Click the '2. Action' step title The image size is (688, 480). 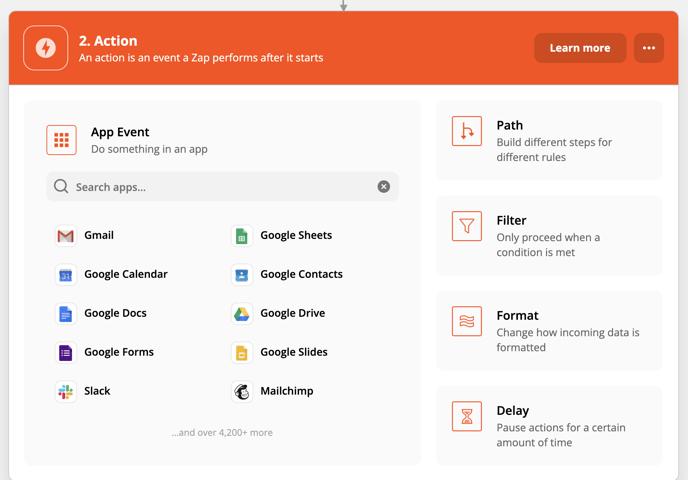click(108, 41)
